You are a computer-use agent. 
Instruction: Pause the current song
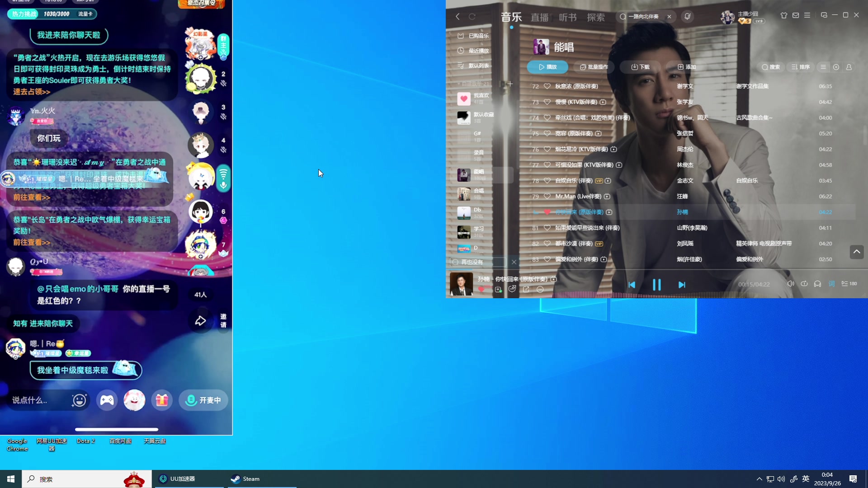tap(656, 285)
